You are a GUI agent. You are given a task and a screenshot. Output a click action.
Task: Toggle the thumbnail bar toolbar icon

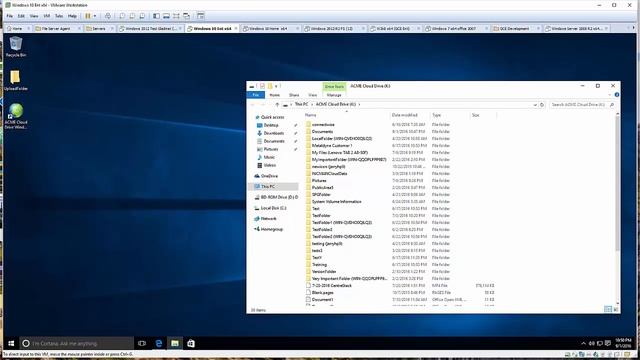(x=166, y=16)
